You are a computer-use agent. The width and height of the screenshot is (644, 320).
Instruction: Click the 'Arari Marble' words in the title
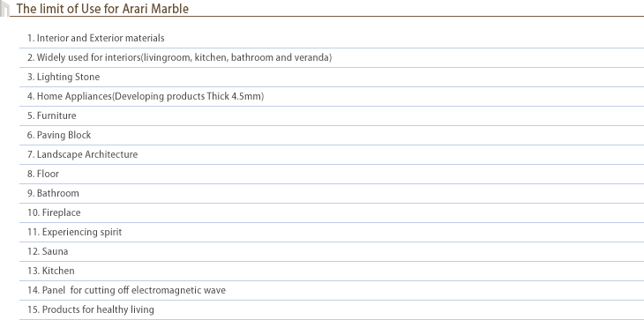coord(155,9)
